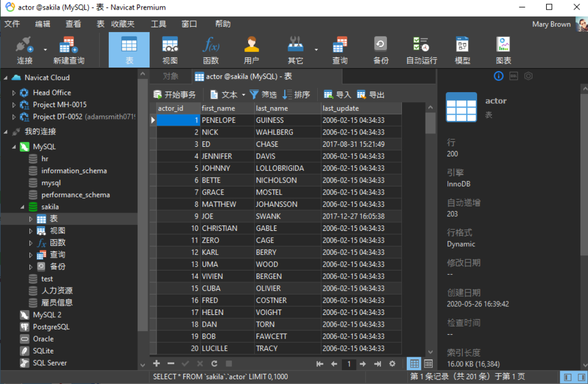
Task: Open the Query (查询) toolbar icon
Action: click(x=340, y=50)
